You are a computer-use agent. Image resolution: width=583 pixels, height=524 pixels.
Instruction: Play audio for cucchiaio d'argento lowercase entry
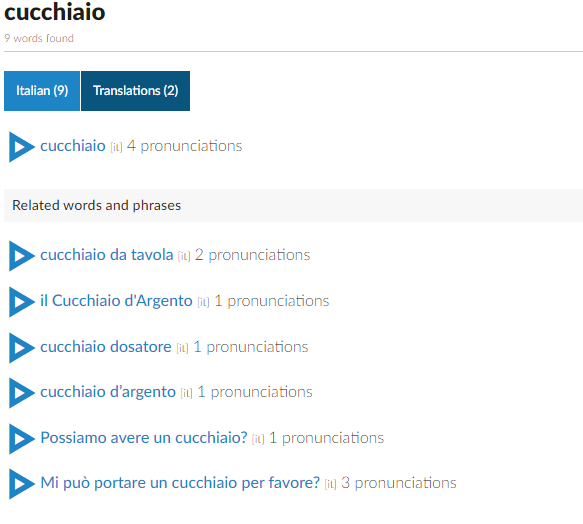click(22, 393)
